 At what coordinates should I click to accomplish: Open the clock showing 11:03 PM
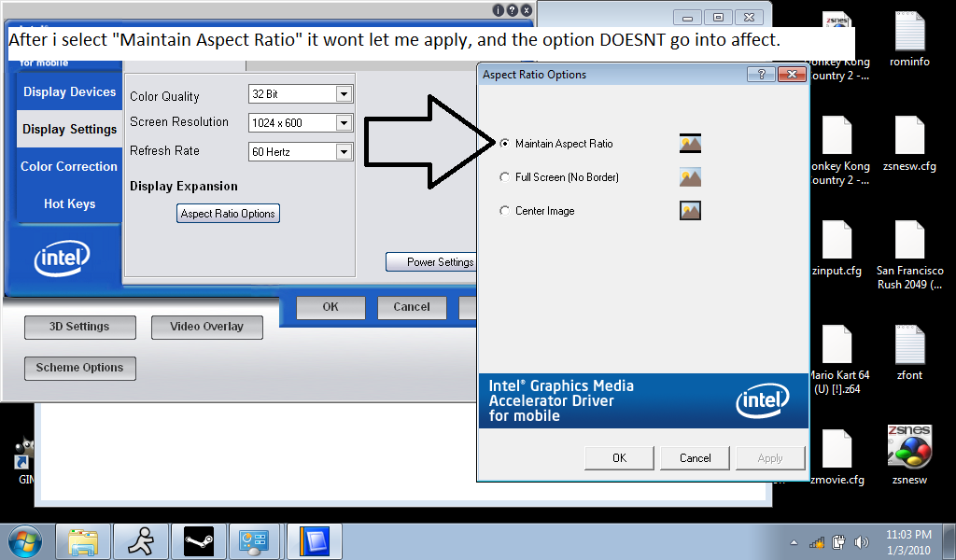pyautogui.click(x=908, y=542)
